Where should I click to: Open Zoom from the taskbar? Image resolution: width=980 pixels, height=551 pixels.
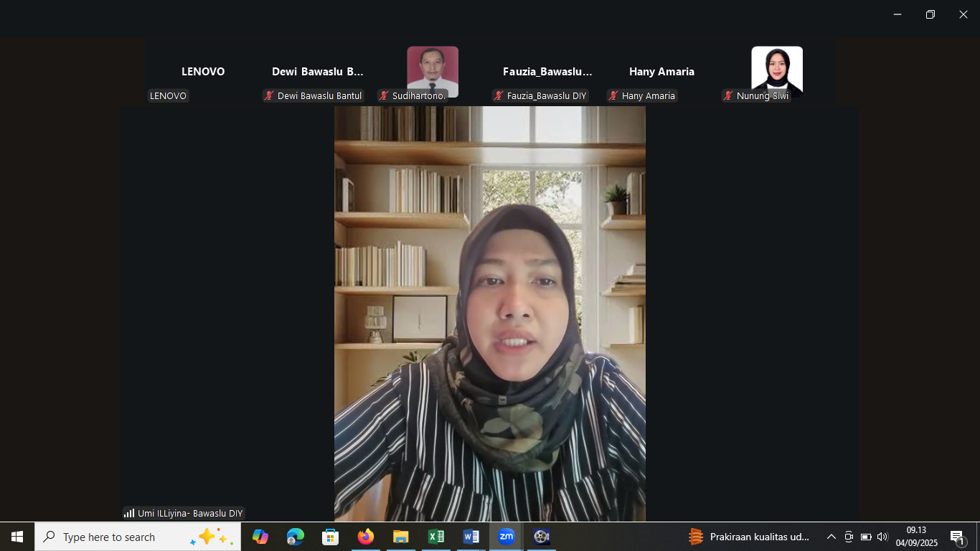tap(506, 537)
